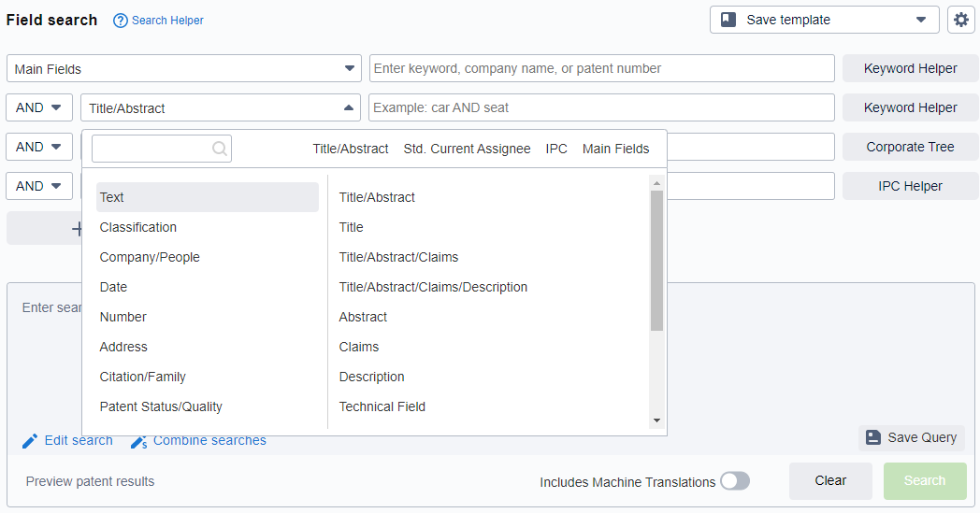Toggle Includes Machine Translations switch
Screen dimensions: 980x513
click(x=734, y=481)
